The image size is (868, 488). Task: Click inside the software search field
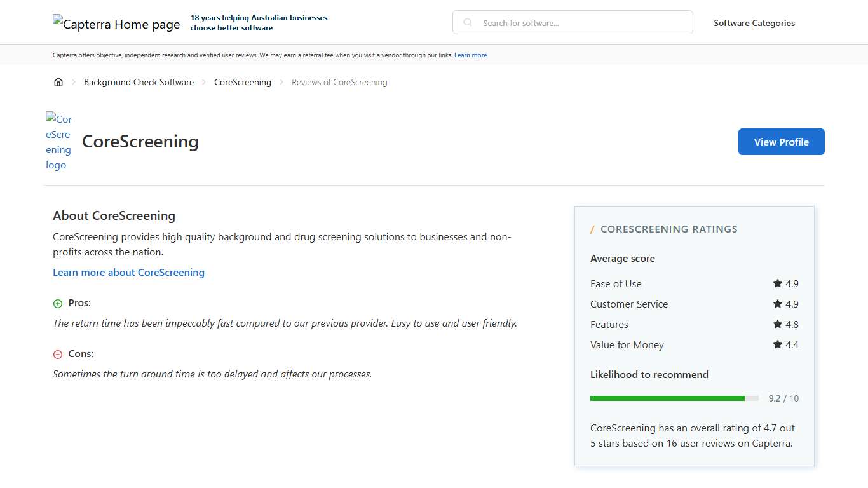point(572,22)
